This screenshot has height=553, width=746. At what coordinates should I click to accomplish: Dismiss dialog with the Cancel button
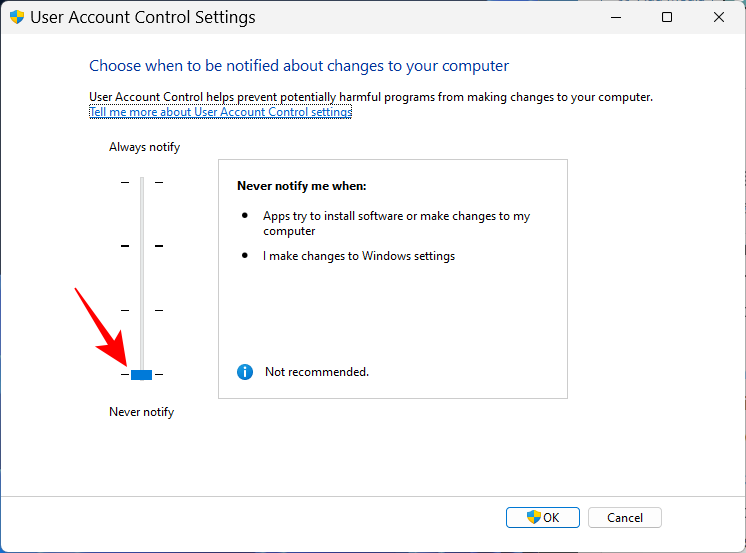click(625, 517)
